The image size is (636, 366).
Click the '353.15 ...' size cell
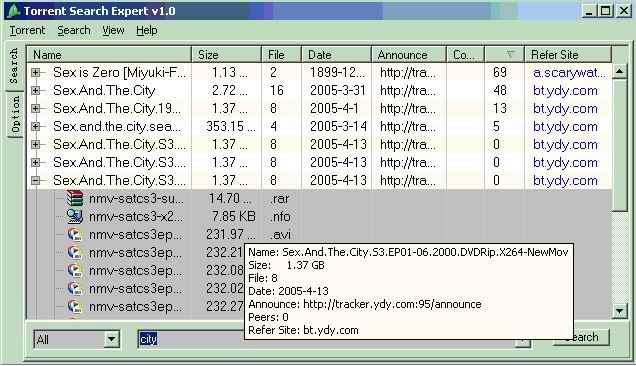pyautogui.click(x=230, y=126)
